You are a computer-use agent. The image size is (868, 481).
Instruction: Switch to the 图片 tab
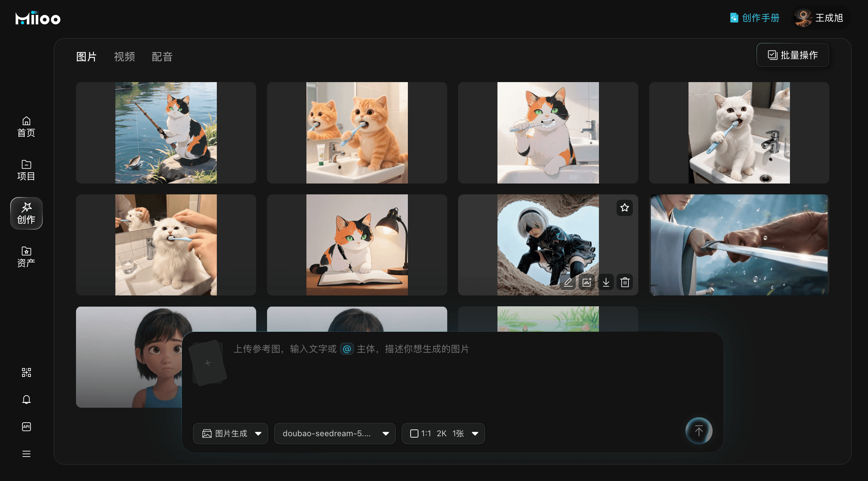[87, 57]
